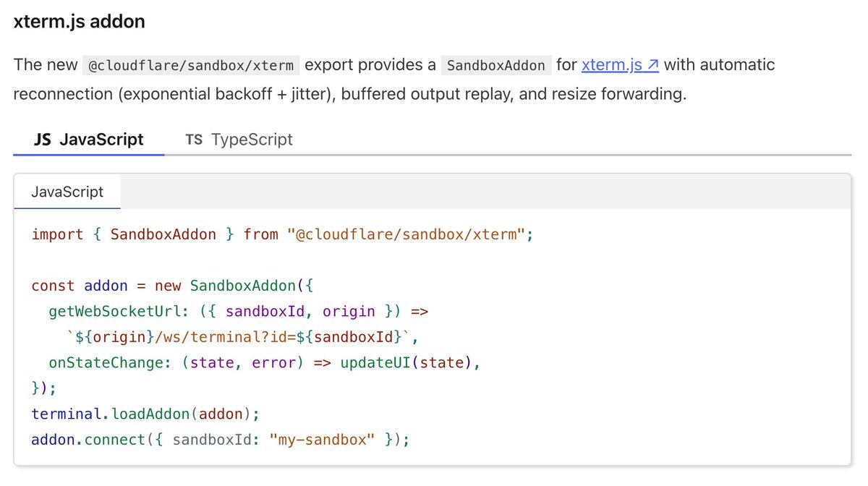
Task: Click the inline code "SandboxAddon" in the paragraph
Action: pos(496,65)
